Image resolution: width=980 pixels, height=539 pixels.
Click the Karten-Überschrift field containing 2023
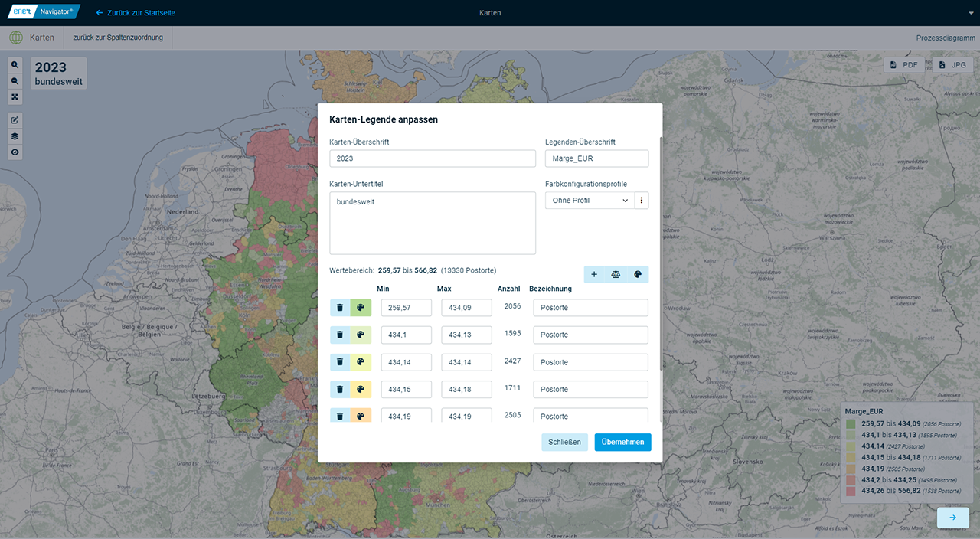coord(432,158)
